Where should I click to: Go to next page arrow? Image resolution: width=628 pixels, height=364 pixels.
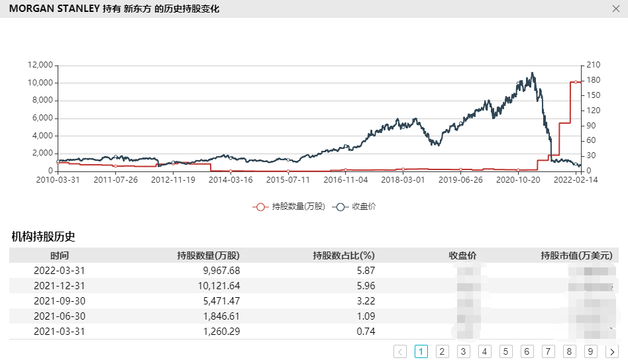click(x=612, y=351)
